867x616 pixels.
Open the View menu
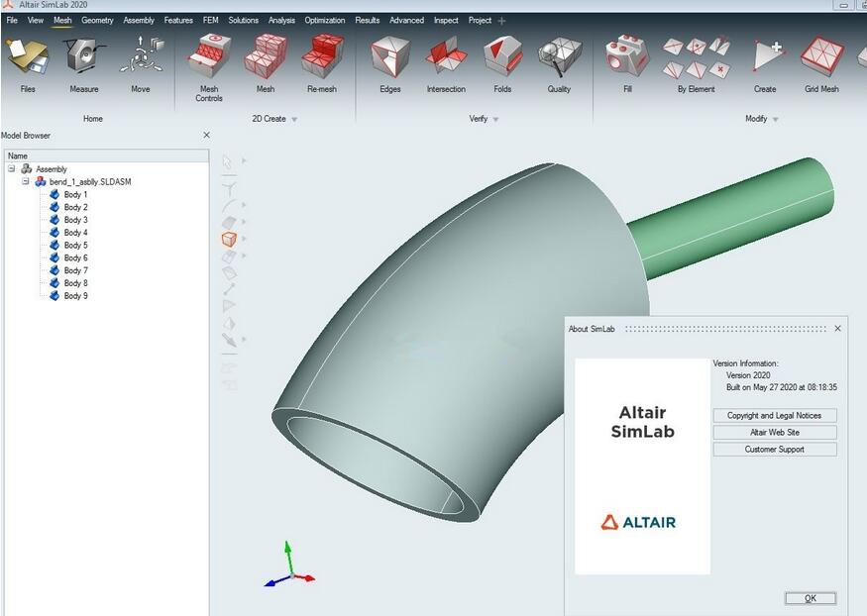click(36, 21)
